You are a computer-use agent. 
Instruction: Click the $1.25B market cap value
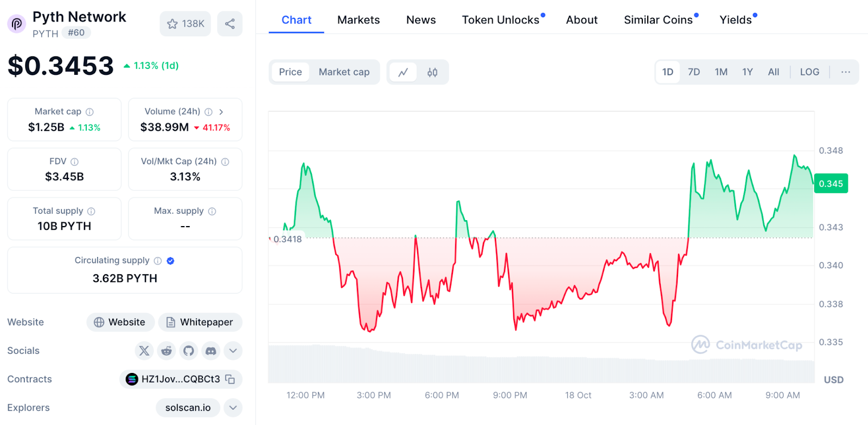[x=46, y=127]
